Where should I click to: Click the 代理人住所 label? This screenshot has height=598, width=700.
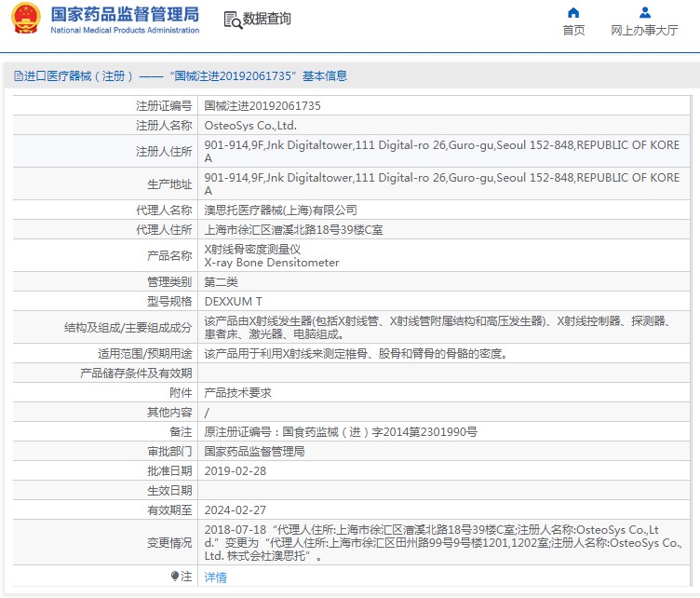(164, 229)
